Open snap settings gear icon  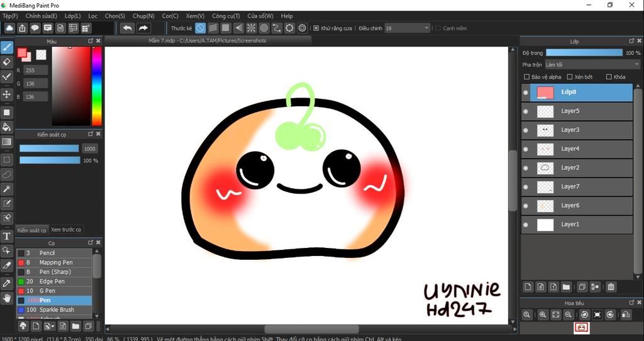pyautogui.click(x=303, y=28)
